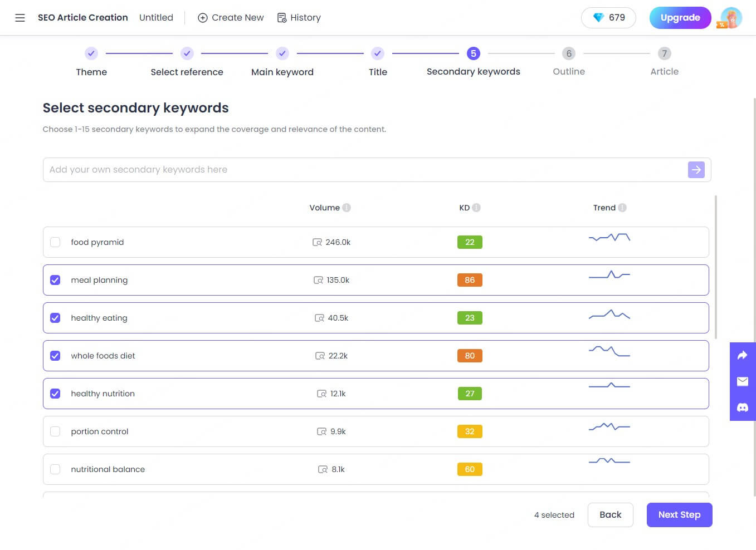Click the Add secondary keywords input field

[362, 170]
